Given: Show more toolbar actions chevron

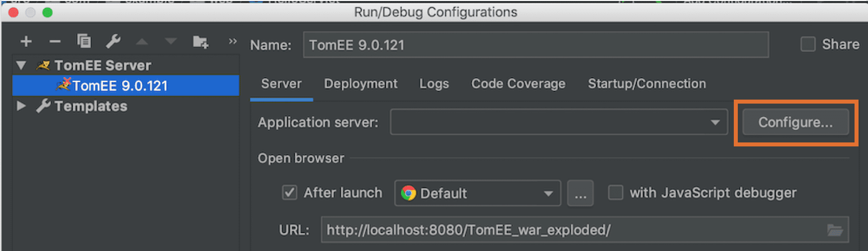Looking at the screenshot, I should pos(232,41).
